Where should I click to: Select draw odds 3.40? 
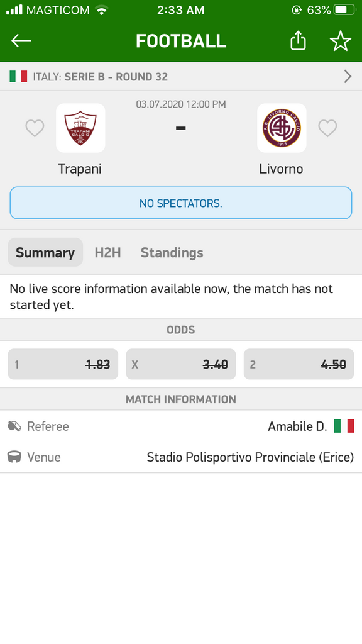181,364
